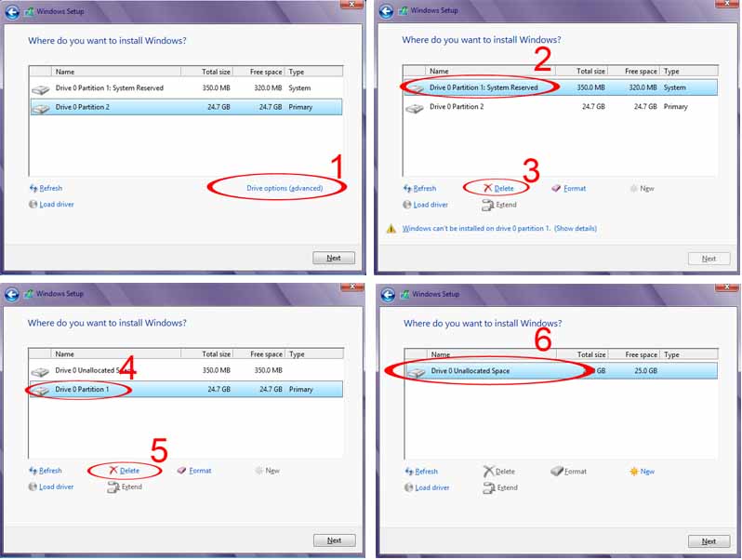Click Format in window with 350.0 MB unallocated space
The height and width of the screenshot is (560, 742).
click(194, 471)
